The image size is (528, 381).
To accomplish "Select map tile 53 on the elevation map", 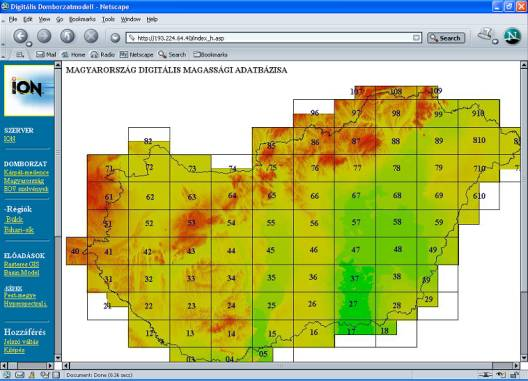I will pyautogui.click(x=191, y=223).
